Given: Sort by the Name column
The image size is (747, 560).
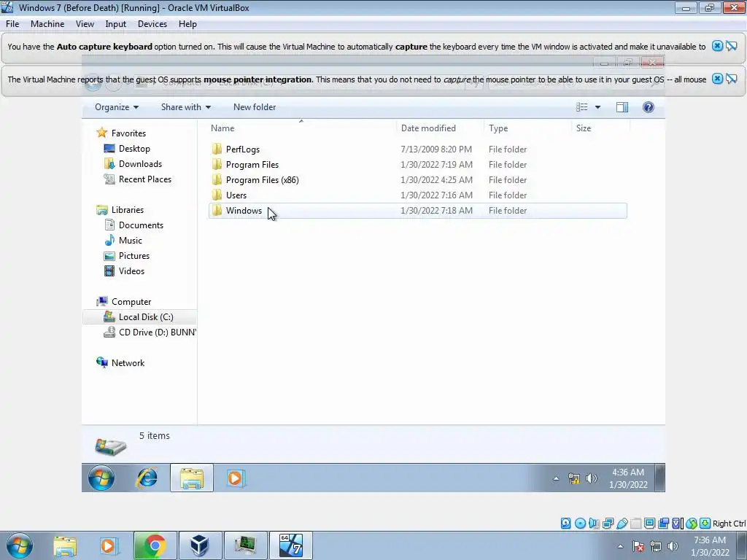Looking at the screenshot, I should pyautogui.click(x=301, y=128).
